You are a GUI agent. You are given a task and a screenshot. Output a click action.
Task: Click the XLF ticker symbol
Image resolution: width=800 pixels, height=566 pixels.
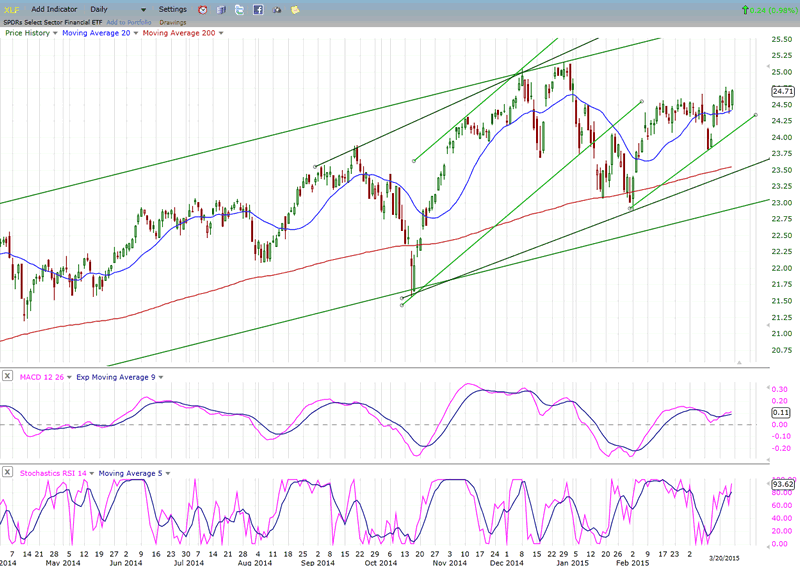[11, 10]
